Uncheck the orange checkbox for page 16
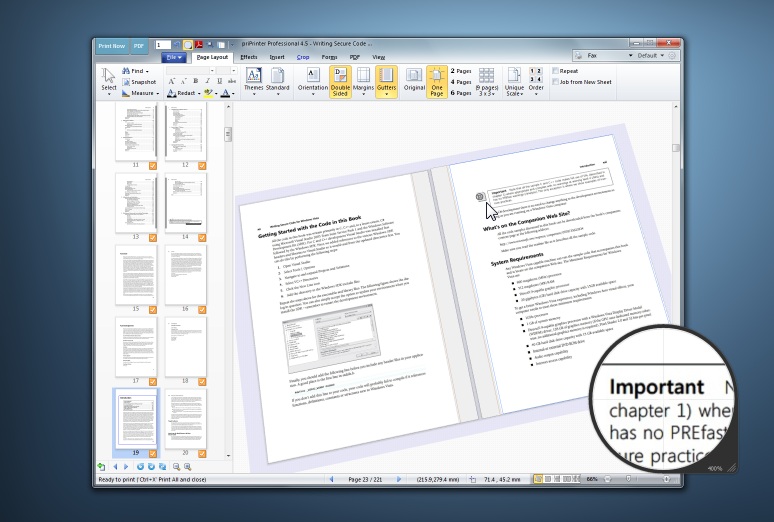The width and height of the screenshot is (774, 522). [x=202, y=310]
